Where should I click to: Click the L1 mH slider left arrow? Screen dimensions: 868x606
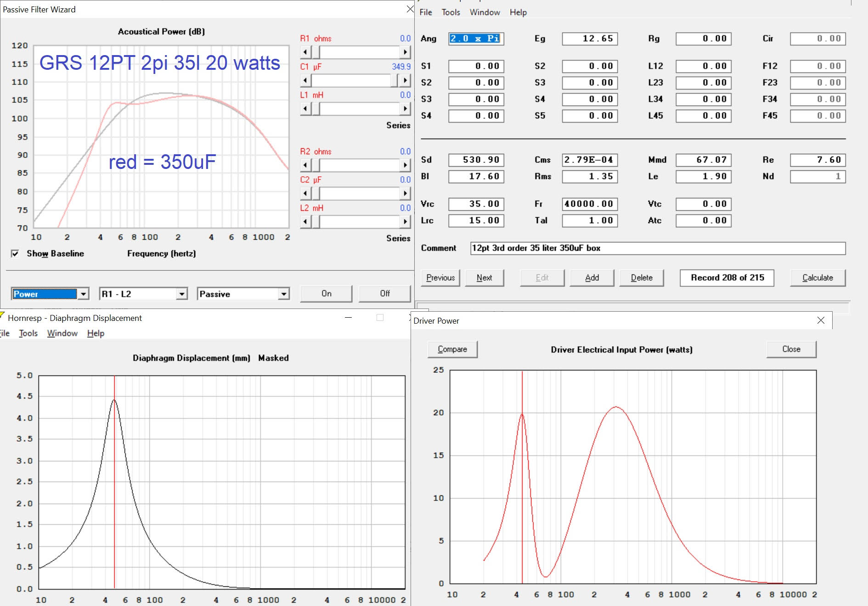pos(305,109)
